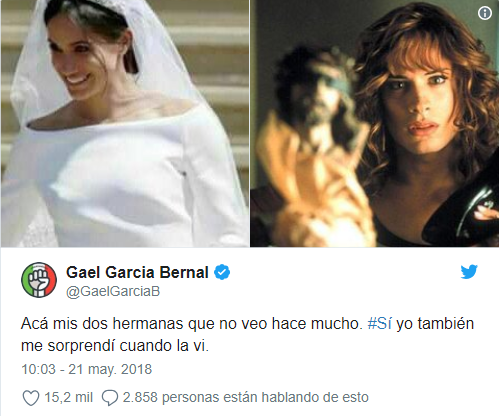Click the text 'me sorprendí cuando la vi'
The image size is (499, 416).
(115, 346)
